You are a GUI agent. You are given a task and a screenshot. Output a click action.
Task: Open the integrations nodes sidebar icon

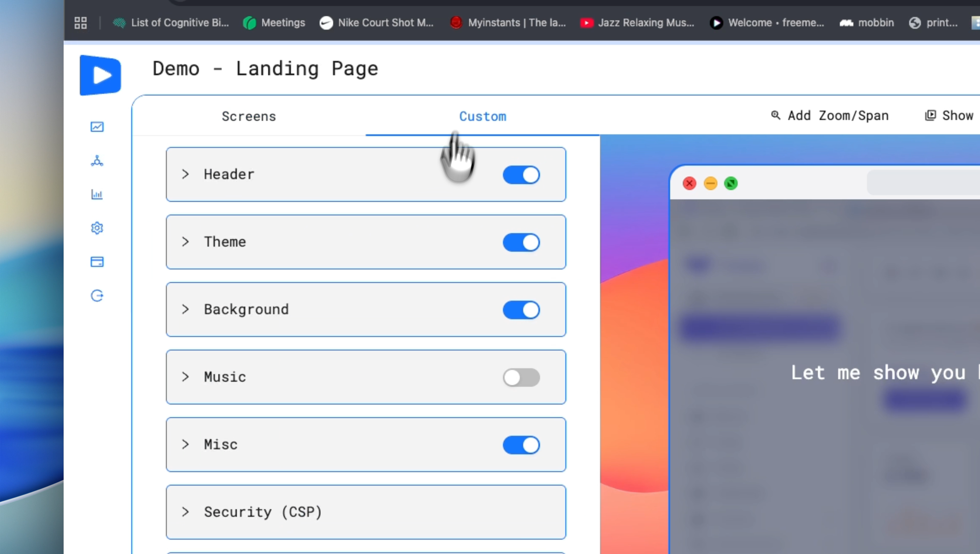click(x=97, y=161)
